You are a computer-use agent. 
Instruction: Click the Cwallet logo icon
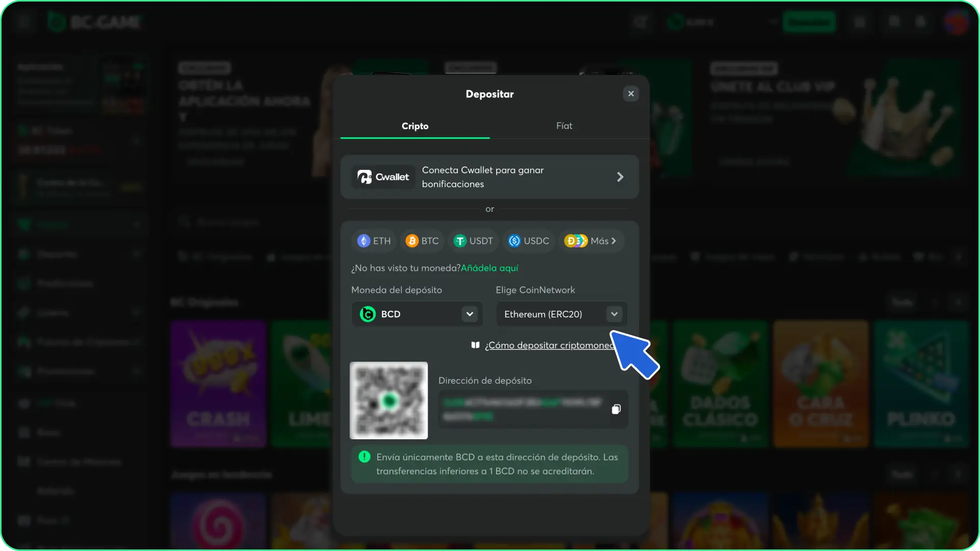(383, 177)
